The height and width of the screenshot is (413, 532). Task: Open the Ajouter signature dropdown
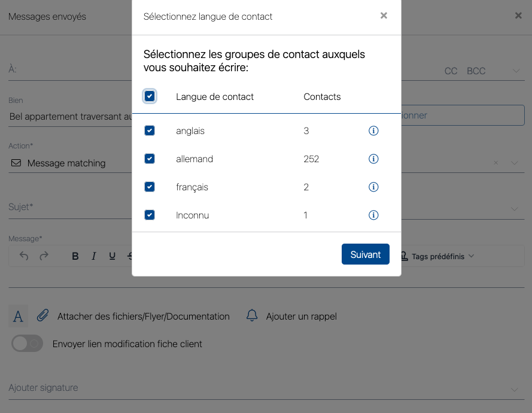coord(515,390)
